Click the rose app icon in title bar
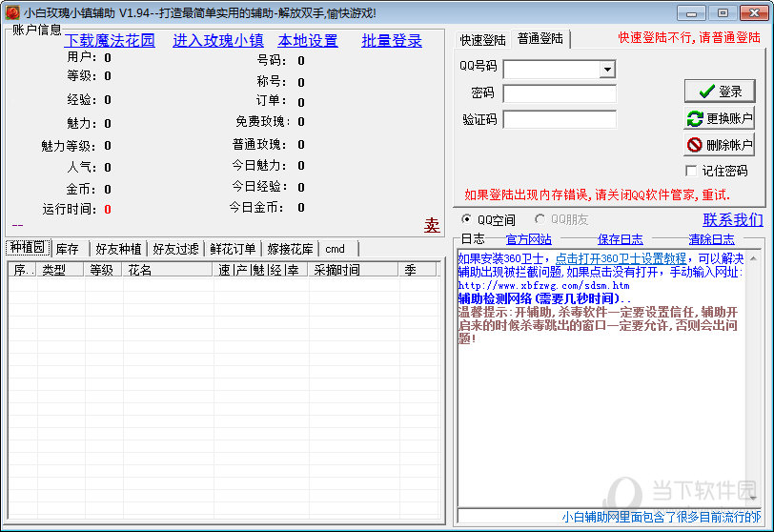This screenshot has width=774, height=532. pos(11,12)
